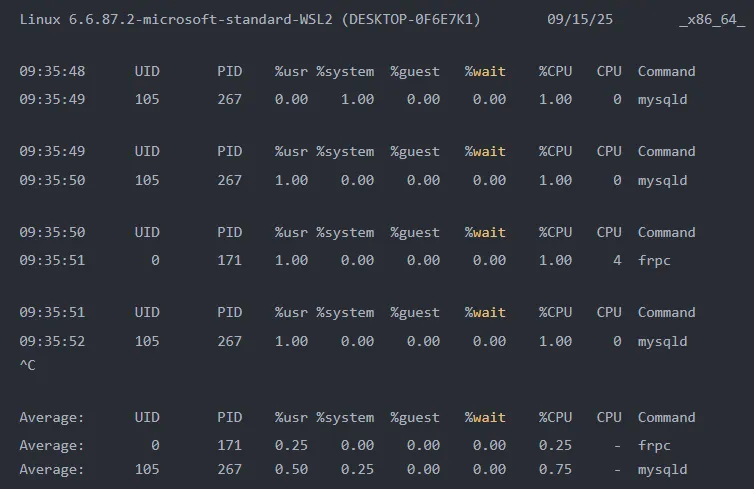Select mysqld in the 09:35:52 row

tap(662, 341)
